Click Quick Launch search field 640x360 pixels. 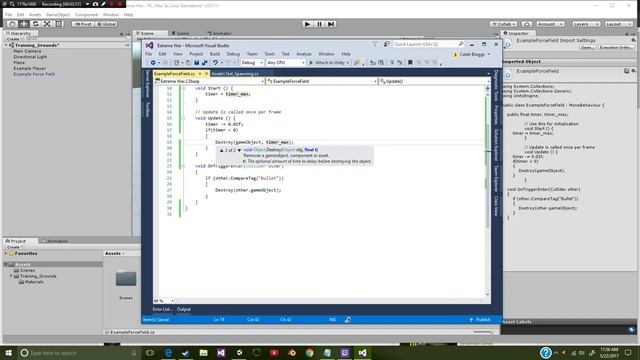tap(429, 44)
